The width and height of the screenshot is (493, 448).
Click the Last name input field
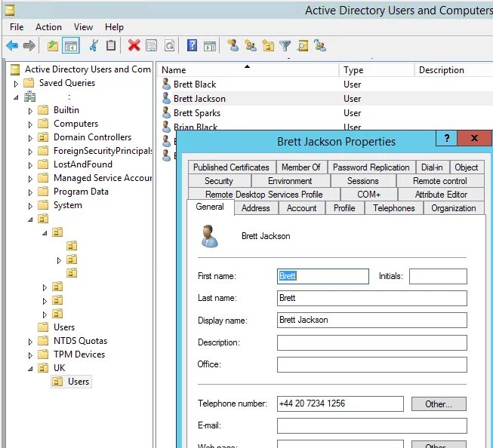click(x=372, y=298)
